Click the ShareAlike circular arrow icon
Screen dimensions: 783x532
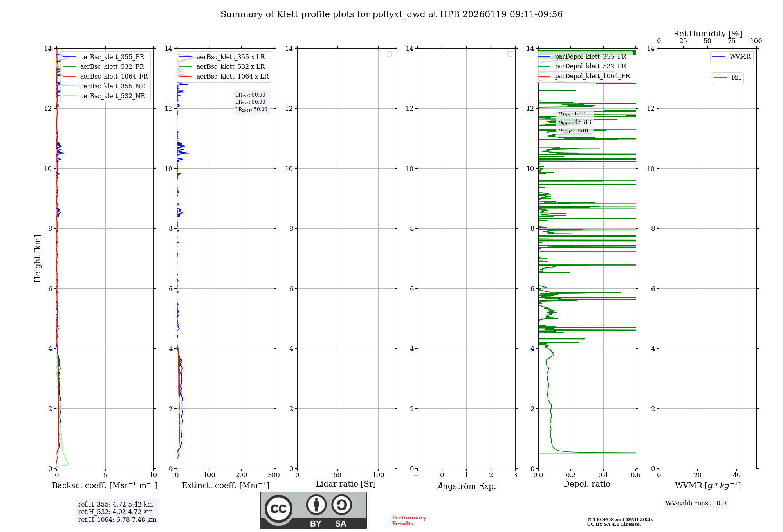(341, 505)
